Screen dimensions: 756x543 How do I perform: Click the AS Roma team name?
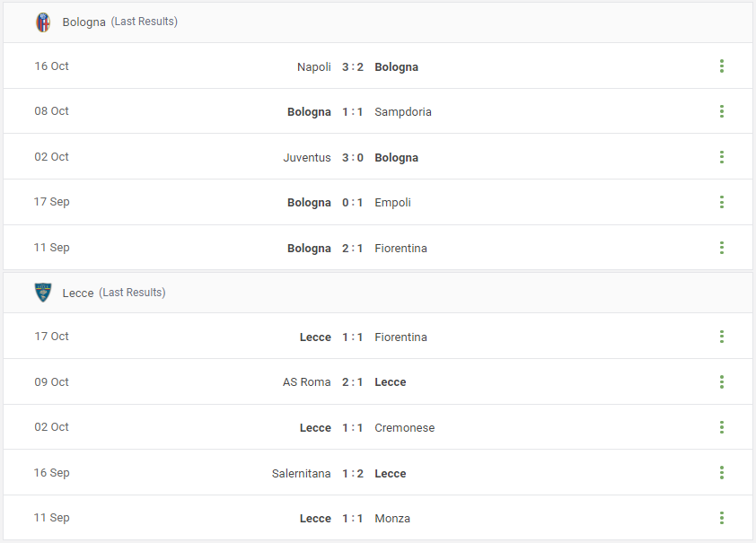tap(307, 382)
